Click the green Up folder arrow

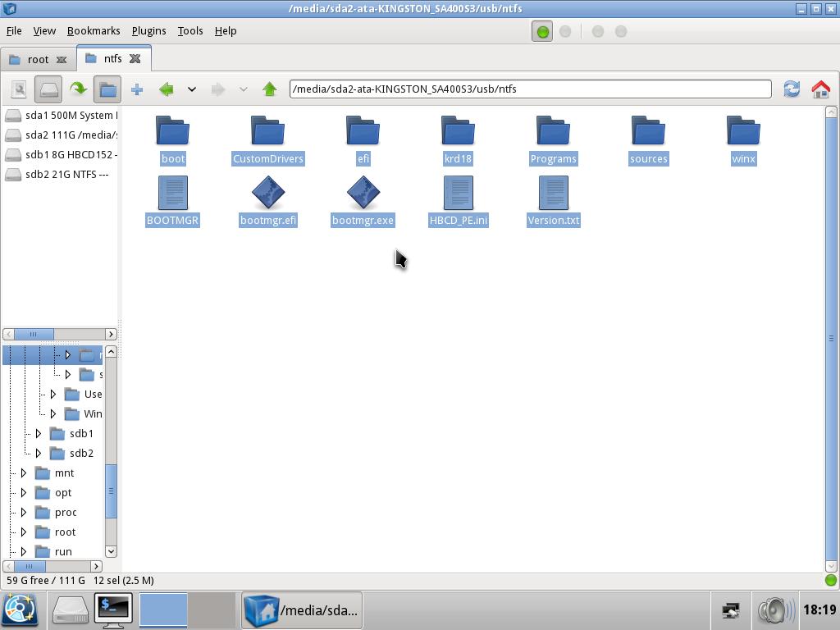269,89
